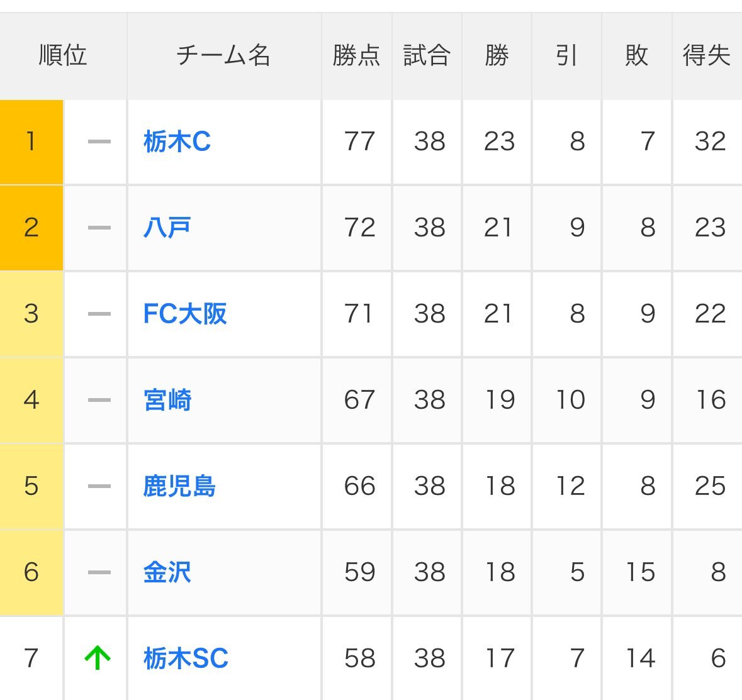Click the orange rank 1 cell
The image size is (742, 700).
tap(31, 142)
